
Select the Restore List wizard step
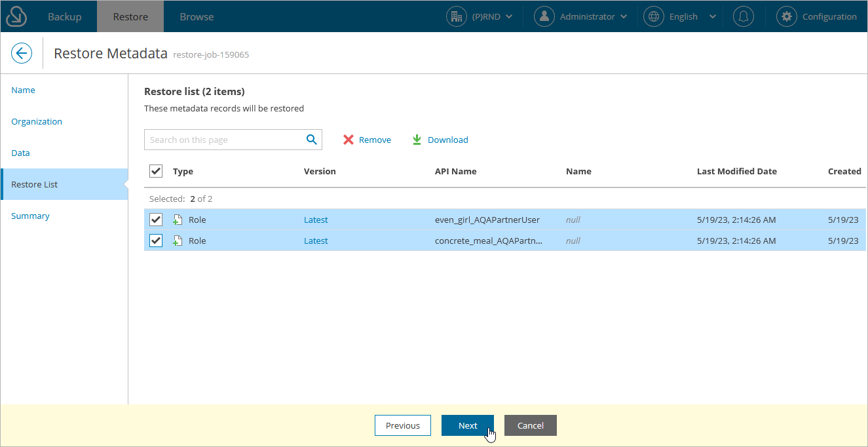click(x=64, y=184)
